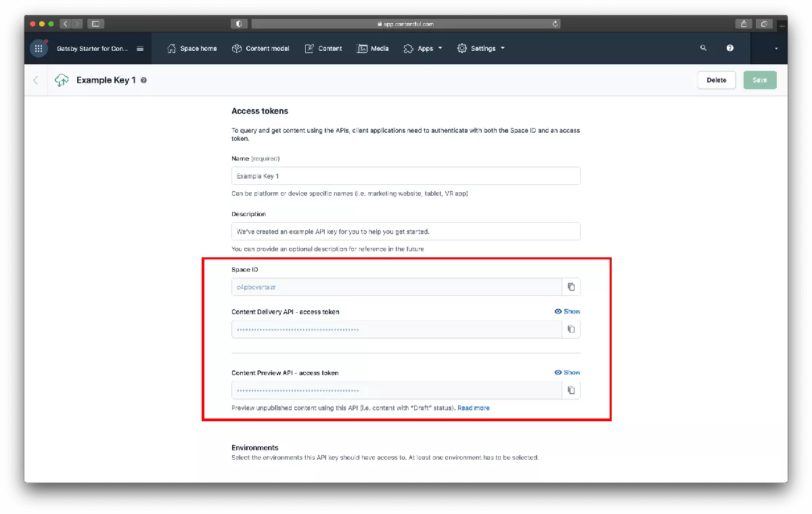Edit the Description text field
The image size is (812, 514).
pos(405,232)
